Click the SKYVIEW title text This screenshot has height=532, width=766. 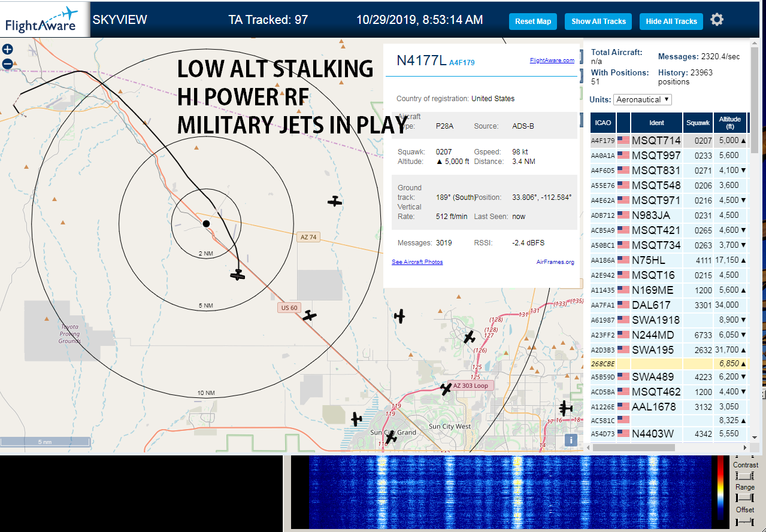(x=120, y=20)
